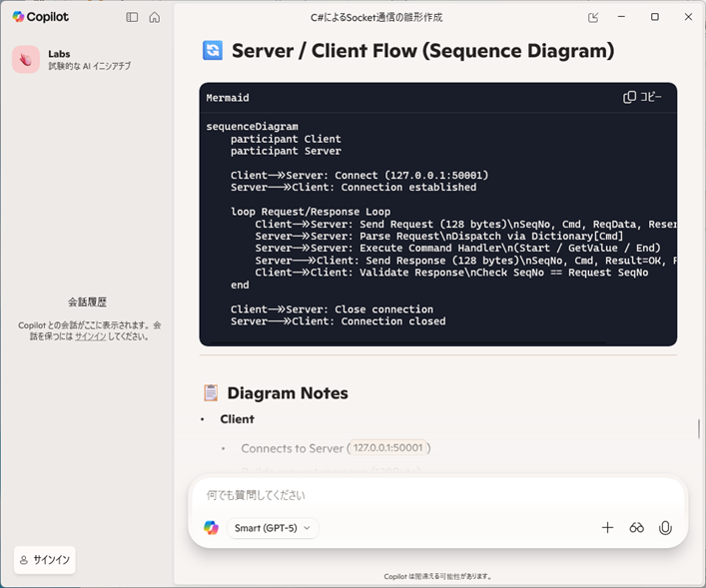Click the Labs pink hand icon
This screenshot has width=706, height=588.
pyautogui.click(x=26, y=60)
